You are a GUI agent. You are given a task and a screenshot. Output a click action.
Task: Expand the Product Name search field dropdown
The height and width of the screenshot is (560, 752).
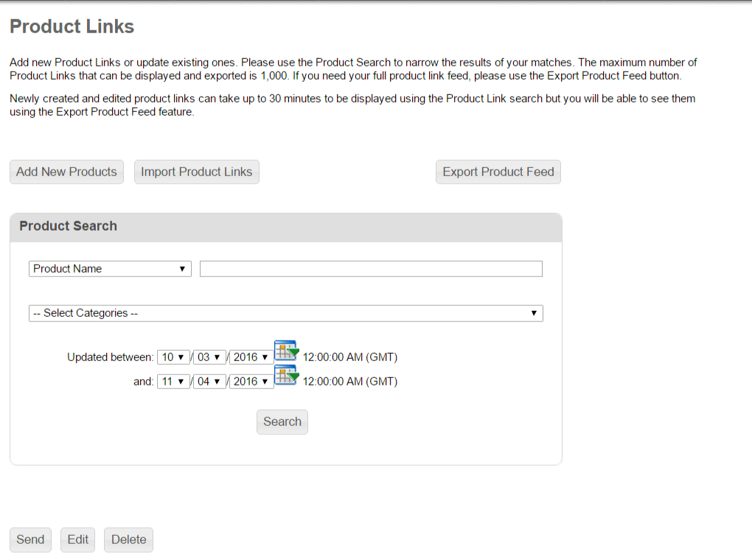coord(110,269)
